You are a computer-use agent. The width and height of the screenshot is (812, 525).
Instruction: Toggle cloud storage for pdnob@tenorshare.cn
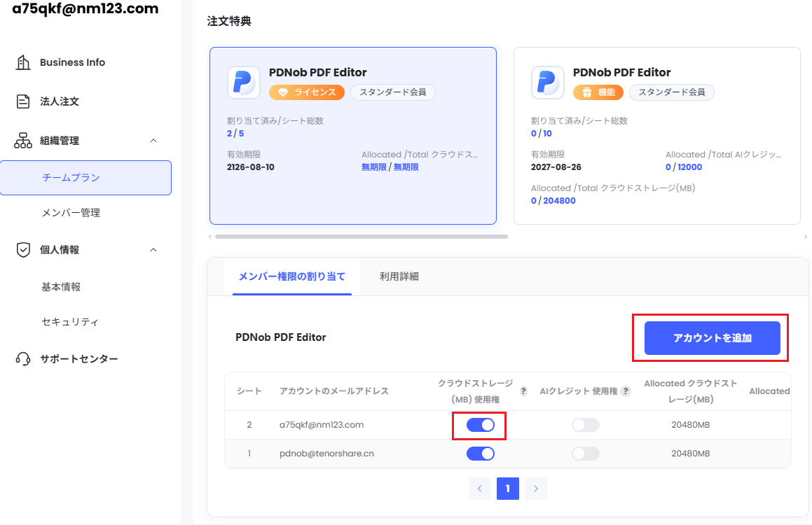(481, 454)
